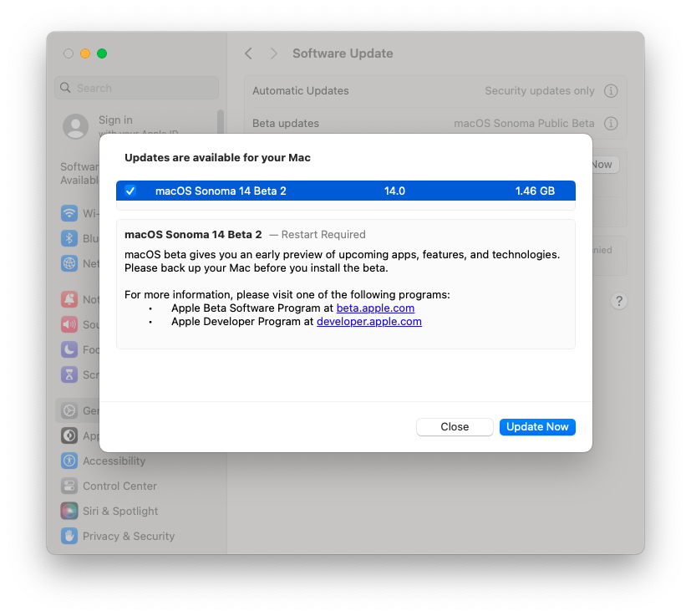
Task: Open Privacy & Security hand icon
Action: (x=69, y=537)
